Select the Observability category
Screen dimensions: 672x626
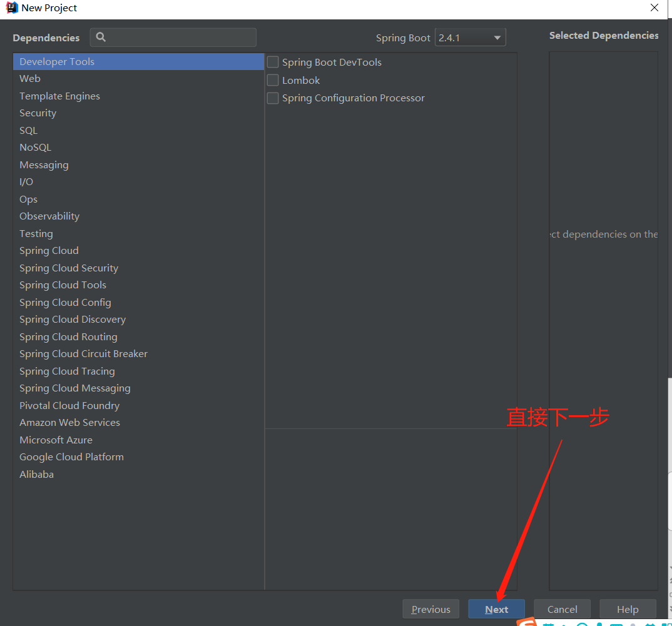pos(138,216)
